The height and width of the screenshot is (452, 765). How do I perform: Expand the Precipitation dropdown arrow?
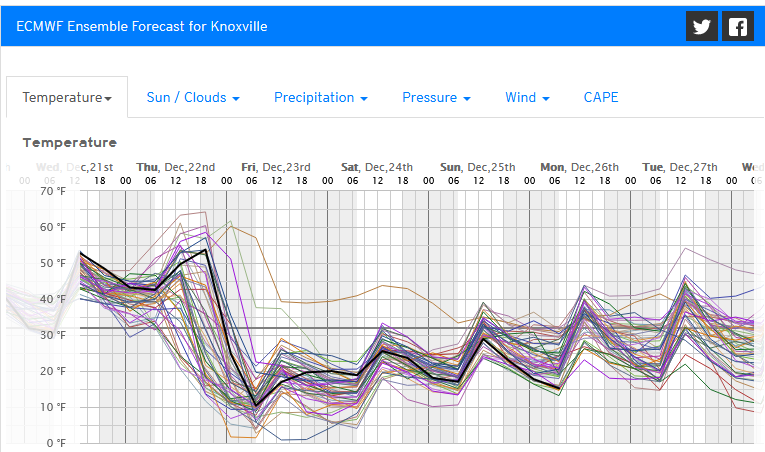364,99
